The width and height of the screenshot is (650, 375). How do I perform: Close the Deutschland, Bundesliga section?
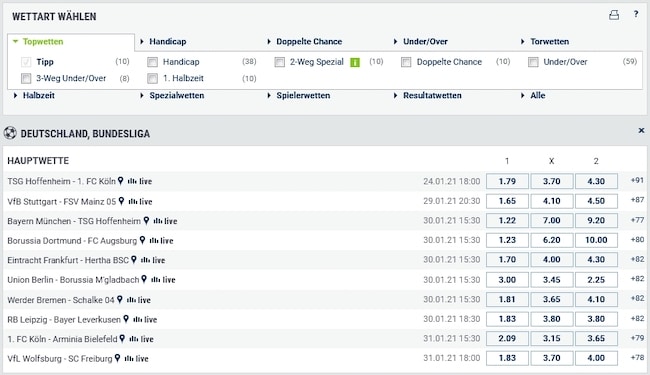tap(641, 131)
